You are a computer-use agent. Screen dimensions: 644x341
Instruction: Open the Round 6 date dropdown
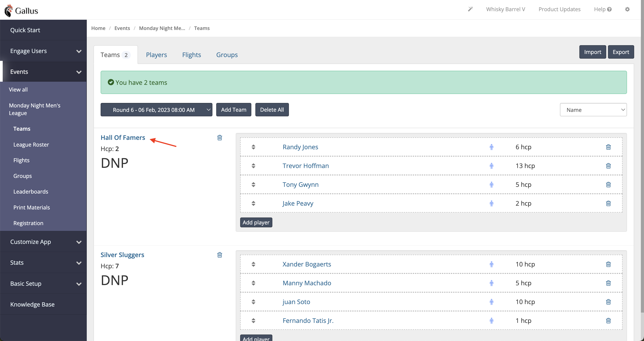tap(156, 110)
